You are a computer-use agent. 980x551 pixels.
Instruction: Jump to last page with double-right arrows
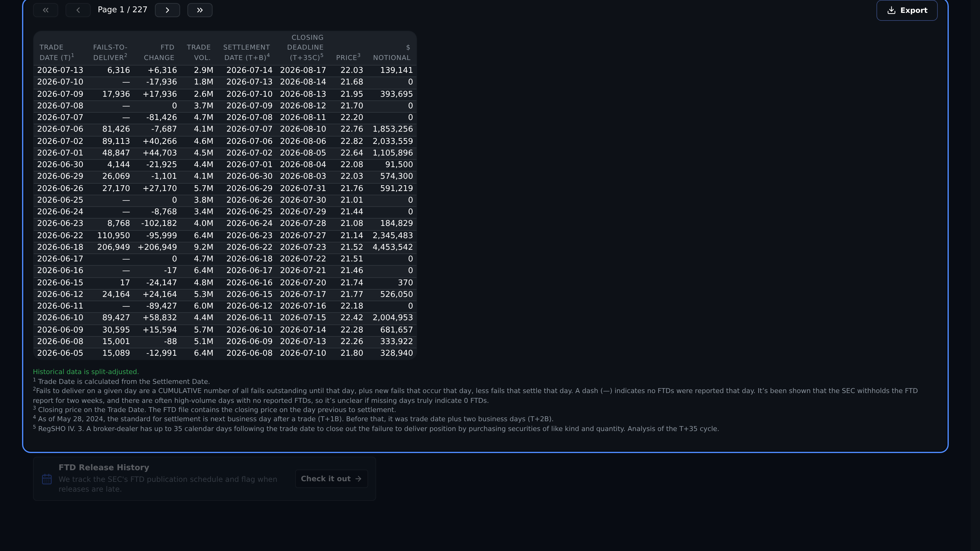point(200,10)
